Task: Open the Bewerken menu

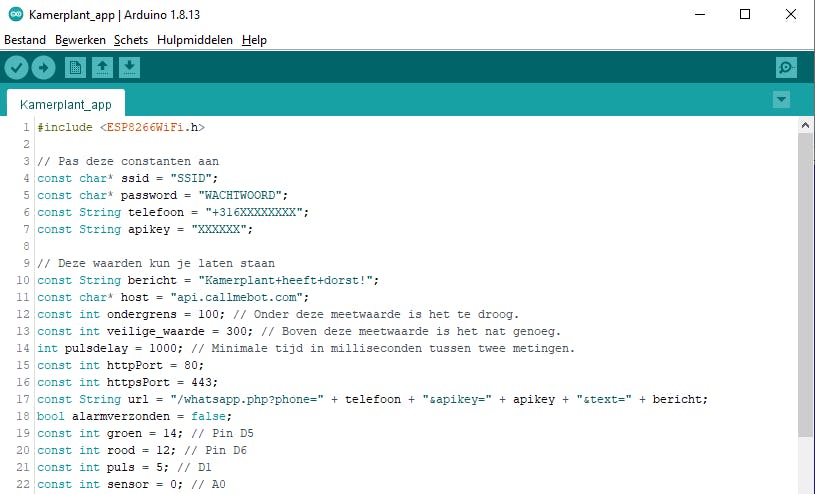Action: (81, 40)
